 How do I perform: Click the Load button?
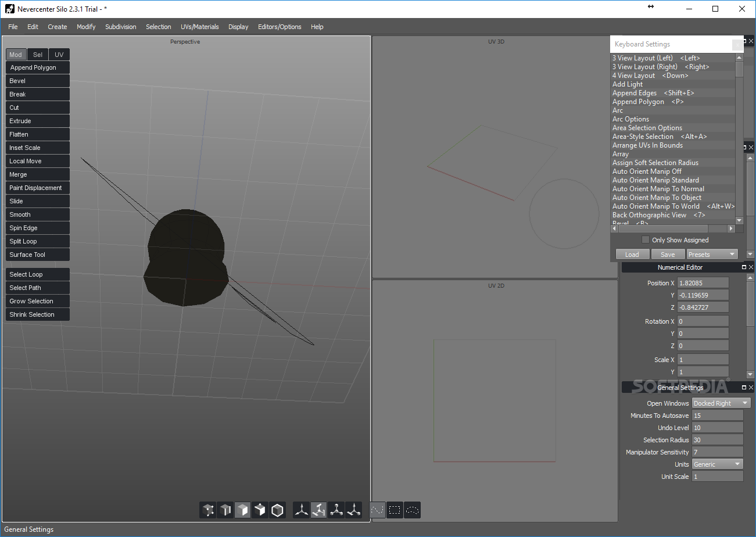tap(632, 255)
